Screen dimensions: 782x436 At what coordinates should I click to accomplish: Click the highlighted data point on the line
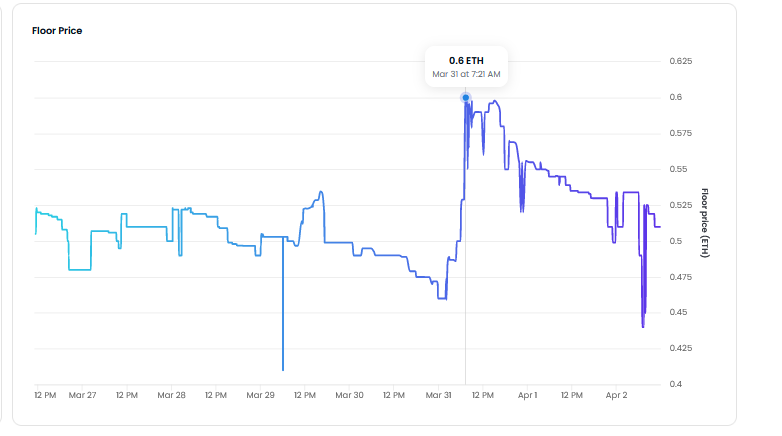pyautogui.click(x=466, y=98)
